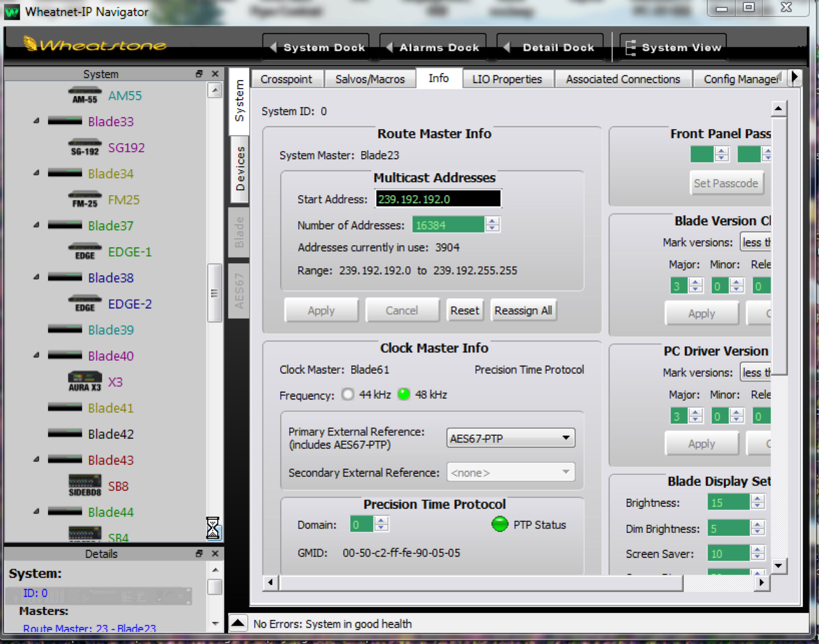Image resolution: width=819 pixels, height=644 pixels.
Task: Collapse the Blade34 tree node
Action: (36, 173)
